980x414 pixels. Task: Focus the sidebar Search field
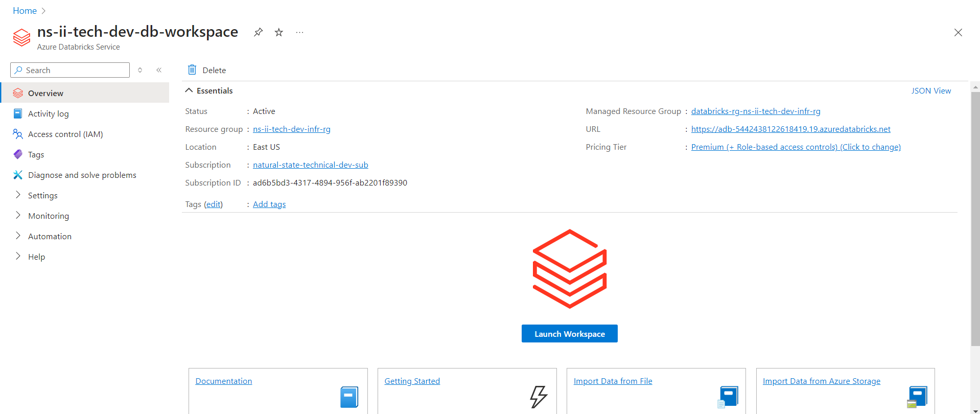(70, 70)
